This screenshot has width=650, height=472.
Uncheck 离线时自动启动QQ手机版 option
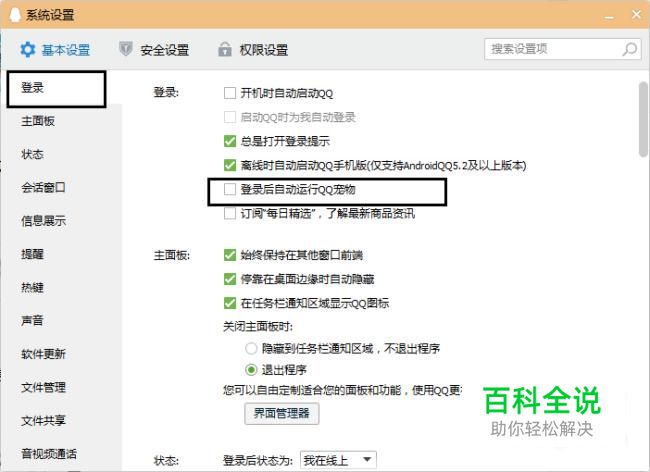(x=230, y=165)
